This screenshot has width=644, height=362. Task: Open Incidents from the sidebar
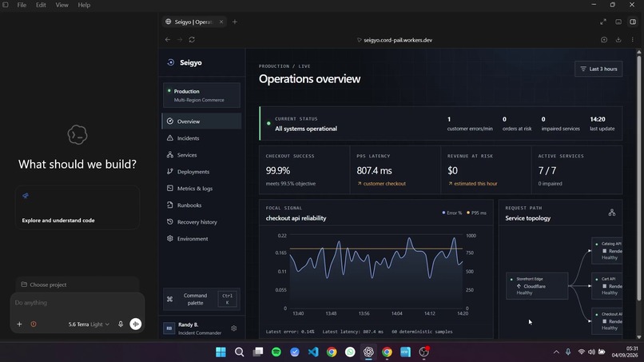click(x=201, y=138)
